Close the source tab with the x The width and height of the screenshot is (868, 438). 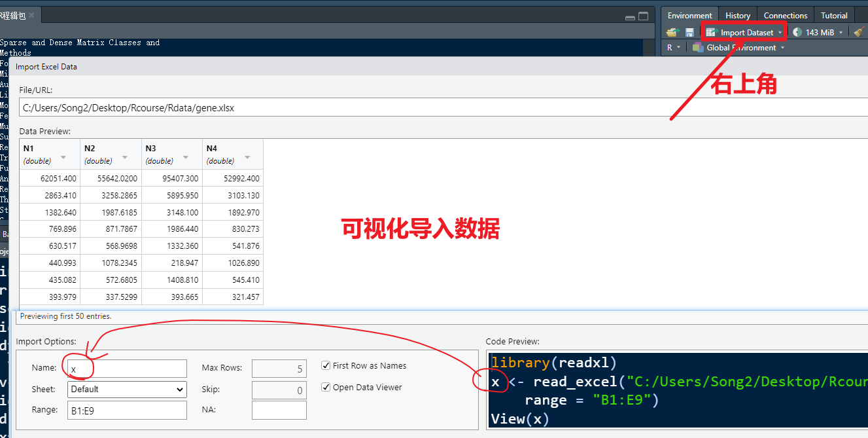31,15
